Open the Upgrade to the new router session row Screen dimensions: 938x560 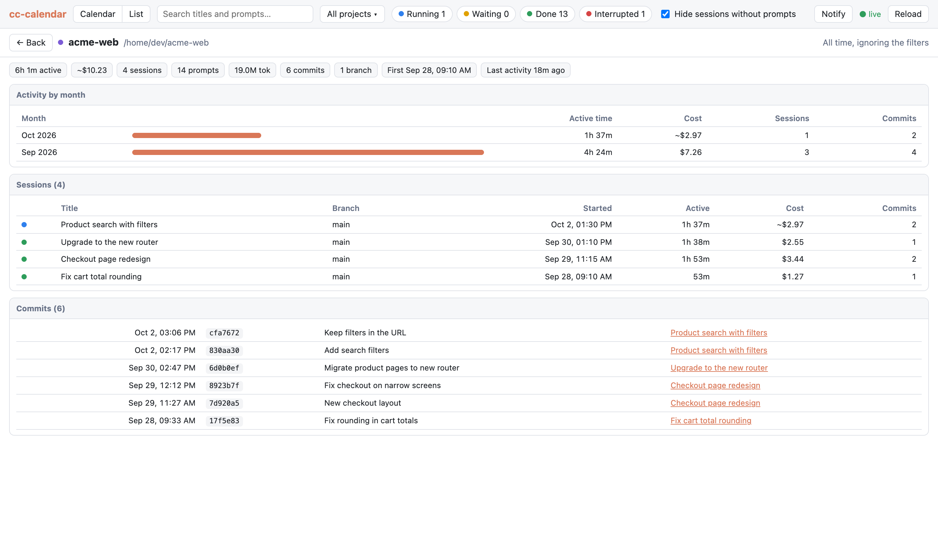tap(469, 242)
